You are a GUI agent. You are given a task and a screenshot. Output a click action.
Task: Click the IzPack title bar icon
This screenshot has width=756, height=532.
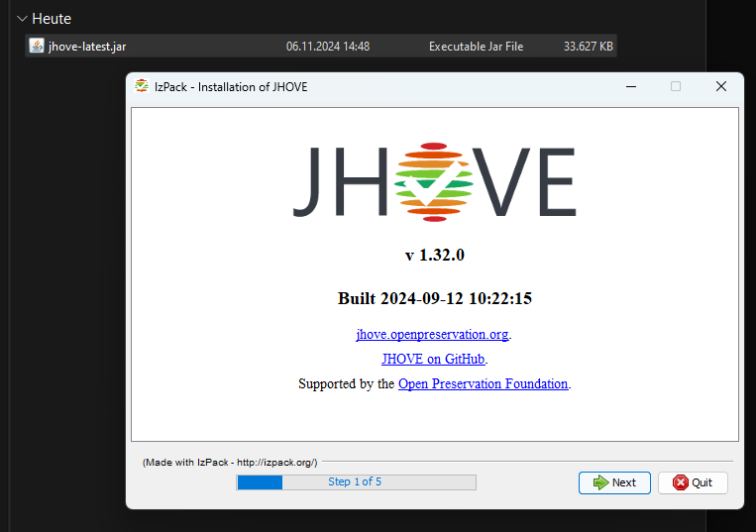[143, 86]
